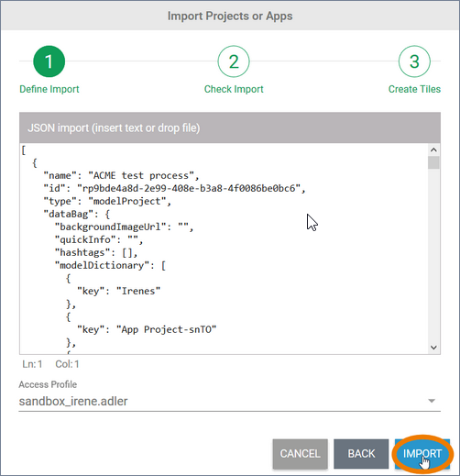460x476 pixels.
Task: Click the "hashtags": [] line
Action: [x=96, y=252]
